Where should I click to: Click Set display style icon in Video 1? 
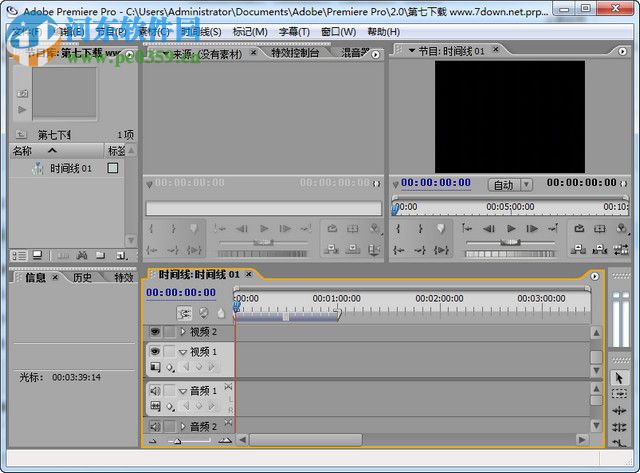click(x=155, y=367)
